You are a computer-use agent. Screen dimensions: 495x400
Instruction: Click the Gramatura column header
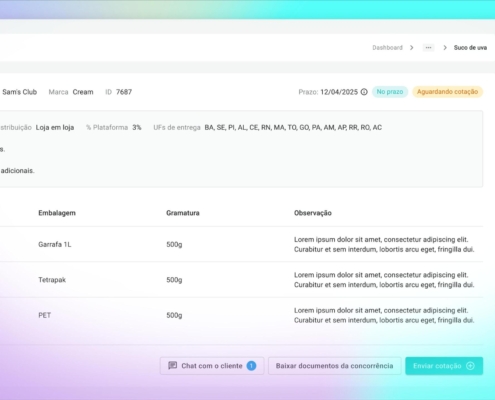183,213
